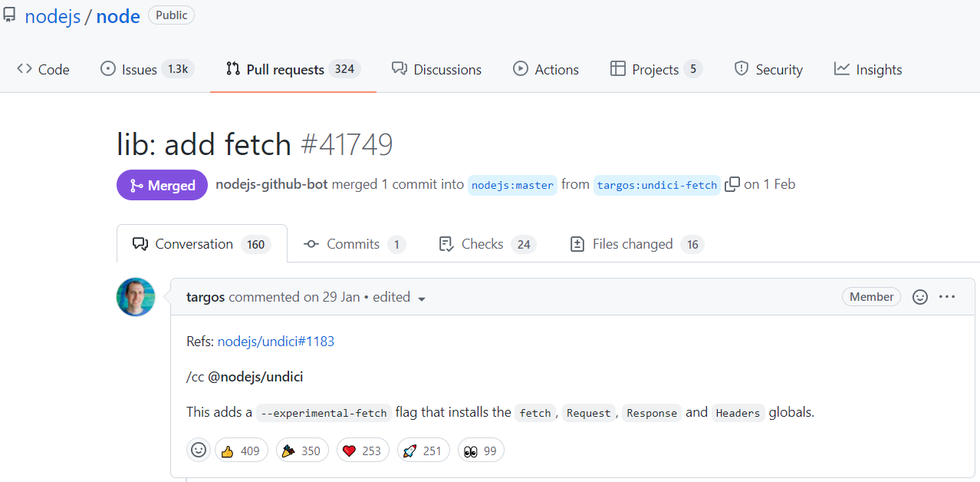This screenshot has width=980, height=482.
Task: Toggle the thumbs-up reaction on targos's comment
Action: 241,450
